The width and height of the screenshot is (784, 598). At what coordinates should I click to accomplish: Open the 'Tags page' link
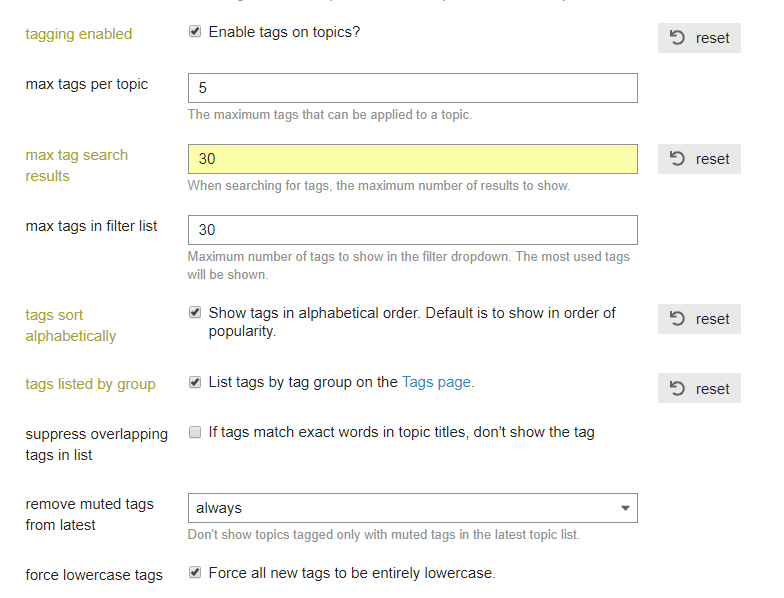(436, 382)
